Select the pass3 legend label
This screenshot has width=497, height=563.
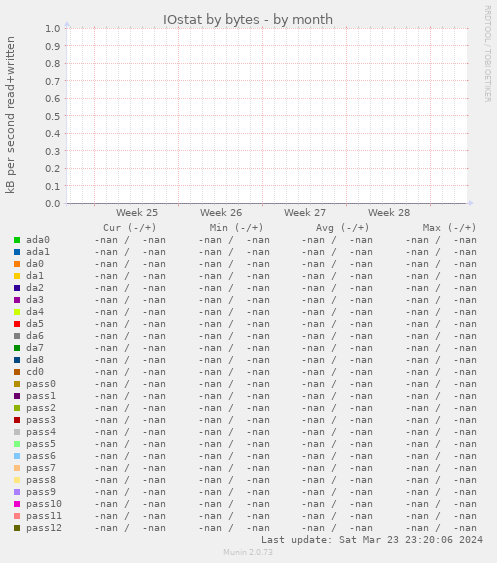click(x=41, y=420)
